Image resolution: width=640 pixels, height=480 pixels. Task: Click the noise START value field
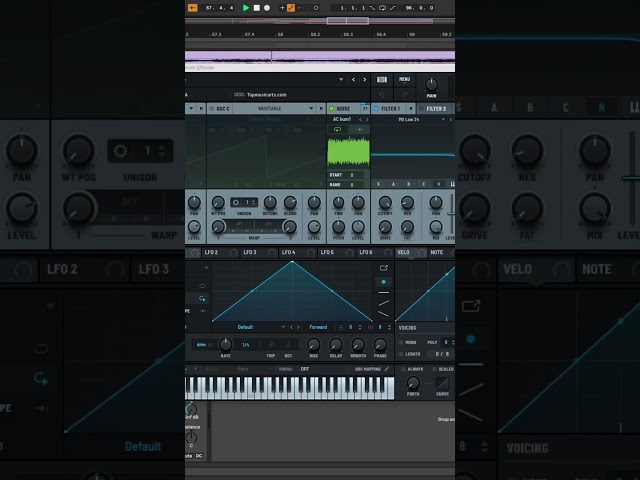point(352,175)
